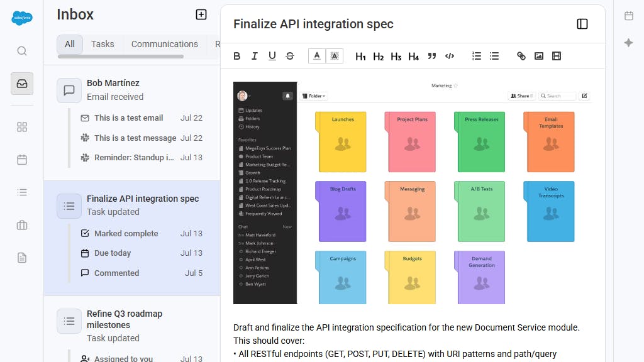This screenshot has width=644, height=362.
Task: Apply Heading 1 style
Action: (360, 57)
